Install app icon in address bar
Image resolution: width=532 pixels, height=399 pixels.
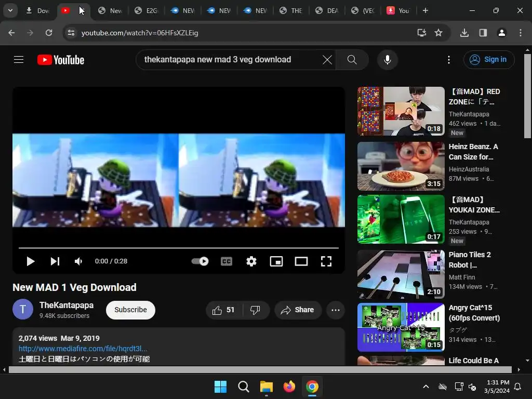(x=422, y=33)
